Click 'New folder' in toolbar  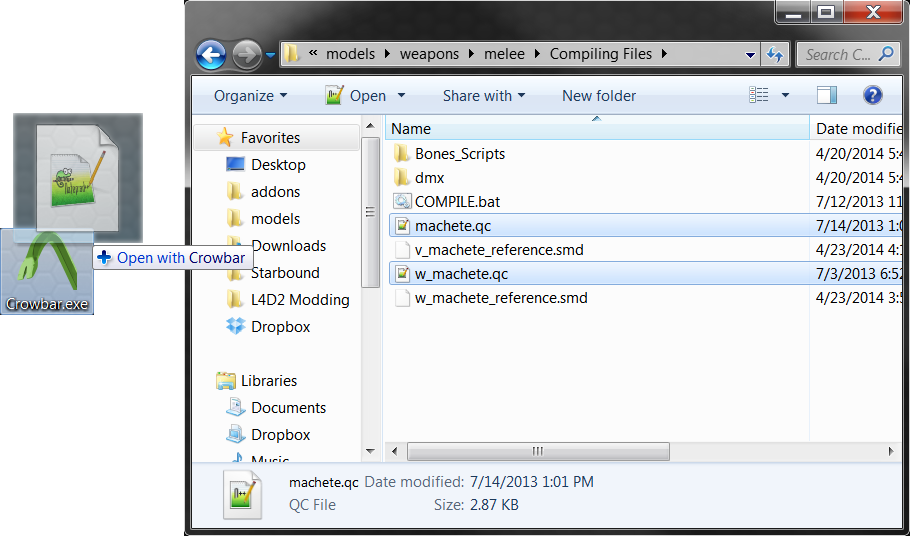599,96
